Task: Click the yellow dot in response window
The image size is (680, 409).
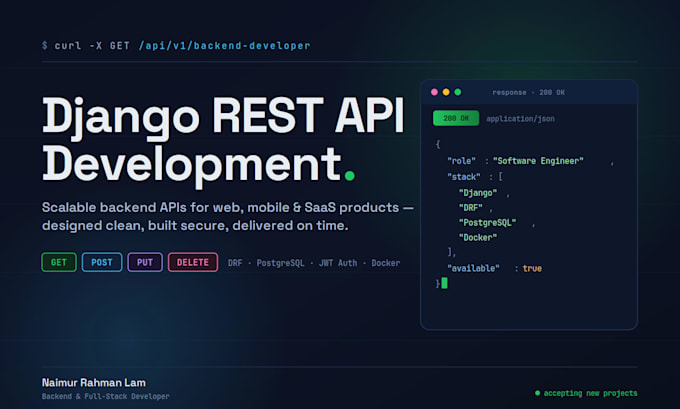Action: pos(446,92)
